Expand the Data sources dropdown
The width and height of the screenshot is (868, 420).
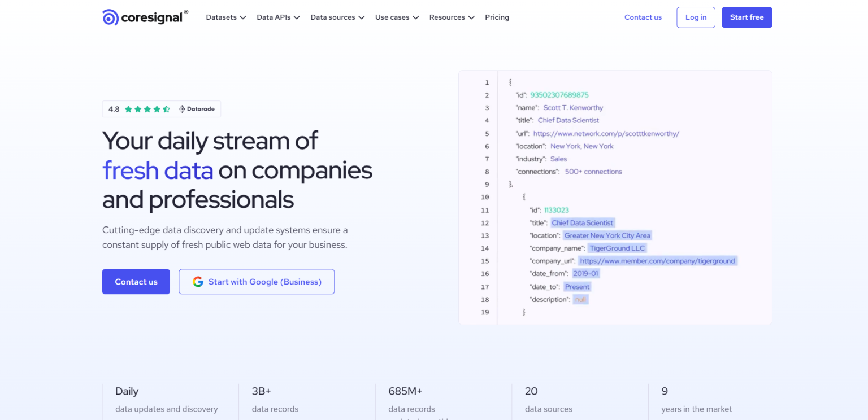(x=337, y=17)
